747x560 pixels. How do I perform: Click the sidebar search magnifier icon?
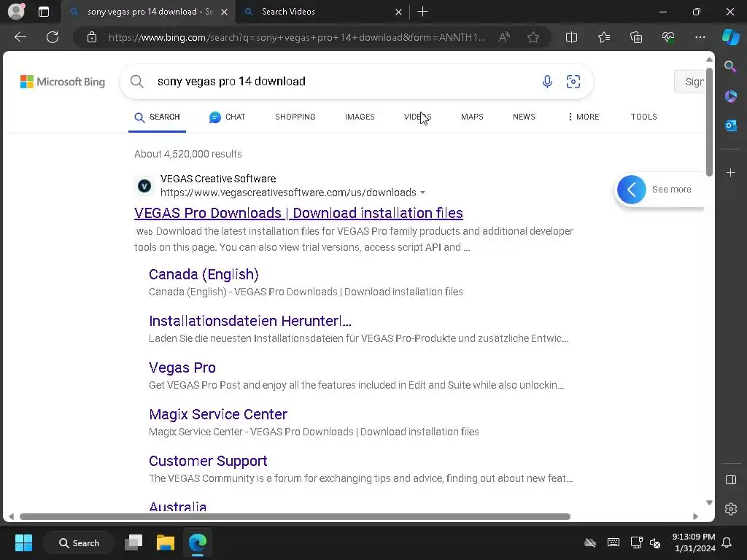click(x=730, y=66)
